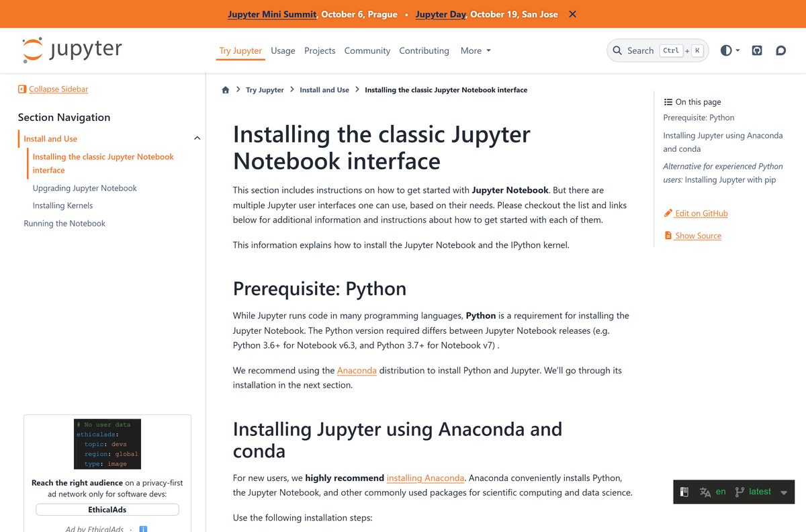Click the version branch icon
Screen dimensions: 806x532
pos(740,492)
